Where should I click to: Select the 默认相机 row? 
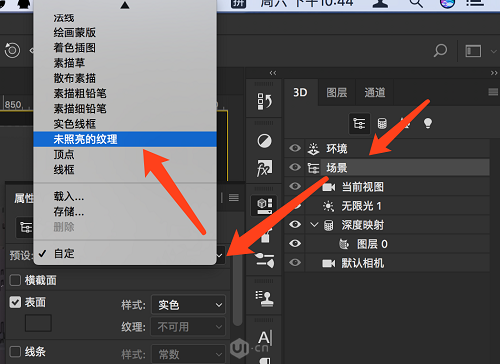(x=397, y=263)
